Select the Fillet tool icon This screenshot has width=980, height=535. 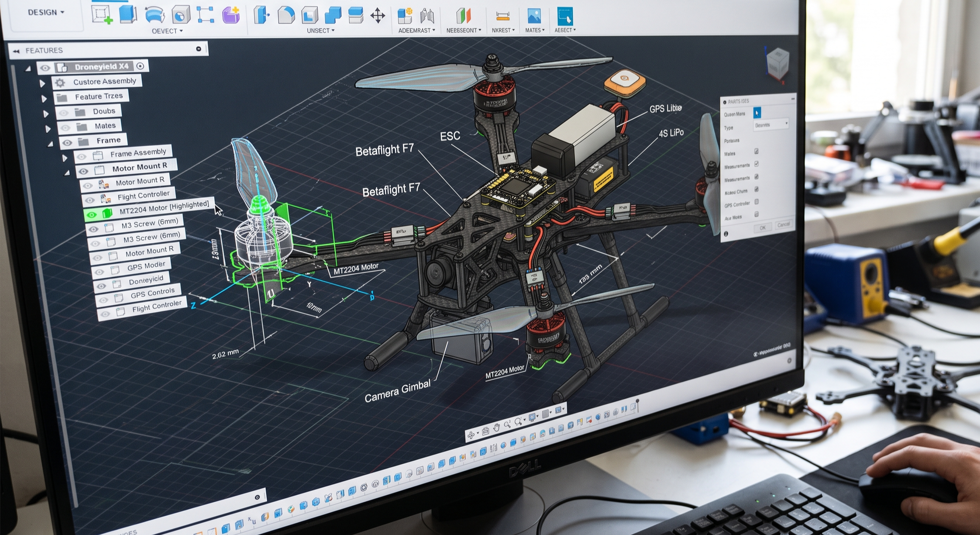286,15
